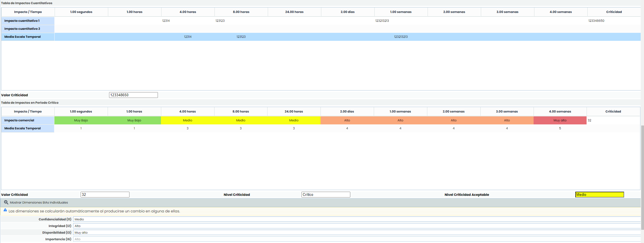The width and height of the screenshot is (644, 243).
Task: Select the red Muy alto cell
Action: pos(560,121)
